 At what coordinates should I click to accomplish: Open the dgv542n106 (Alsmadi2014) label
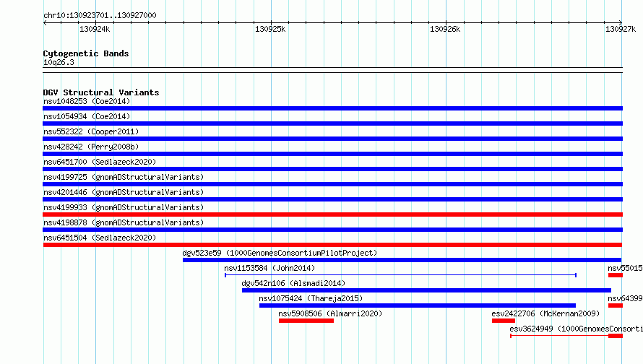click(x=293, y=283)
